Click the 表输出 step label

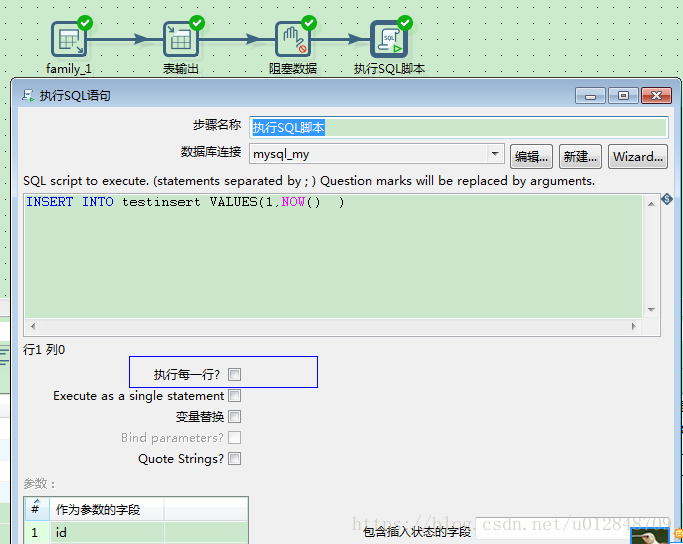pyautogui.click(x=181, y=69)
